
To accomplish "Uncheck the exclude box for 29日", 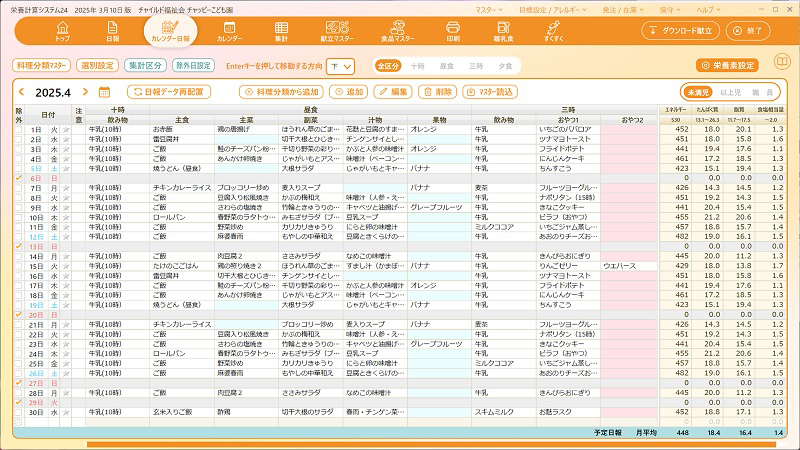I will pos(19,403).
